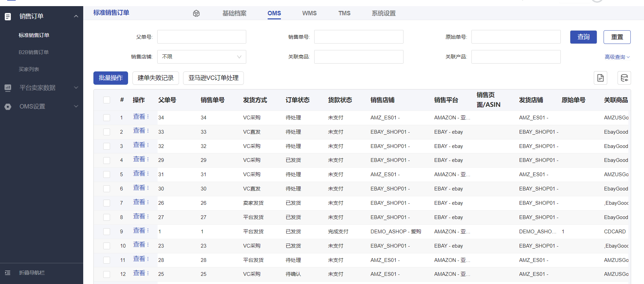Open more-actions dots for row 6

tap(148, 188)
